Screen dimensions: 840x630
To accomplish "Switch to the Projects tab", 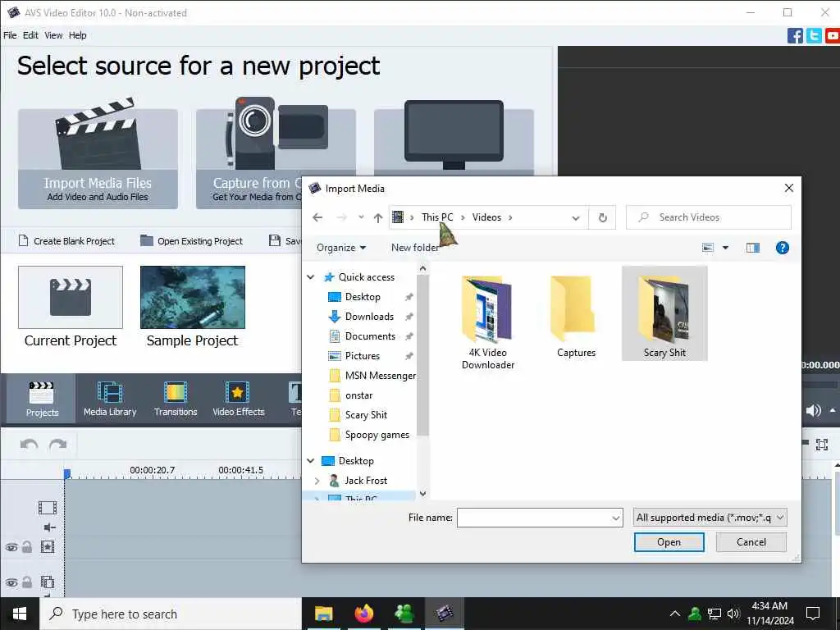I will pyautogui.click(x=42, y=399).
